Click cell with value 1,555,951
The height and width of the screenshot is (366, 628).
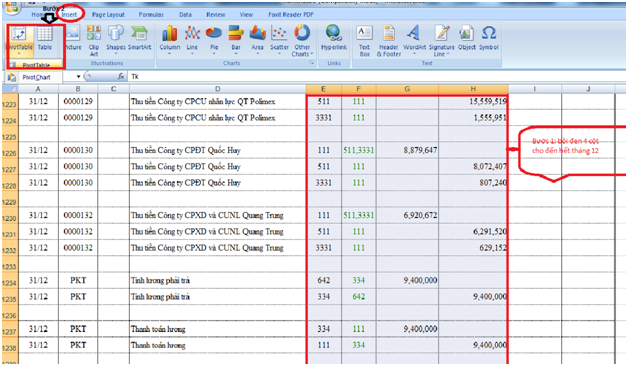tap(473, 118)
